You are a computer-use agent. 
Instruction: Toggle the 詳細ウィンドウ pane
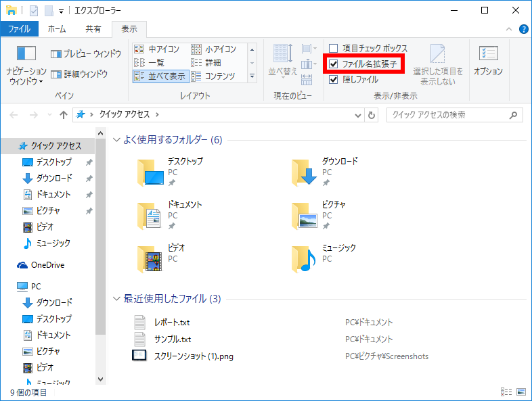(x=79, y=74)
